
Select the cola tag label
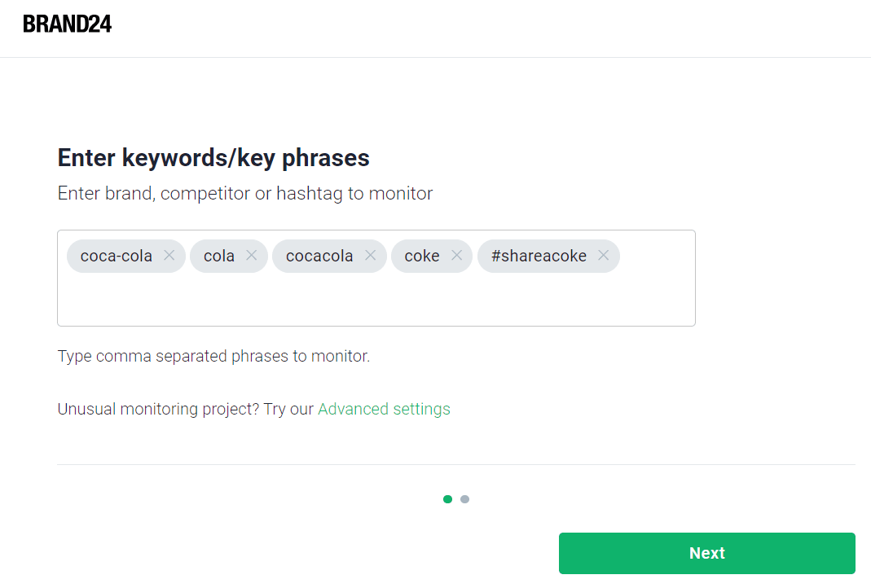coord(219,256)
